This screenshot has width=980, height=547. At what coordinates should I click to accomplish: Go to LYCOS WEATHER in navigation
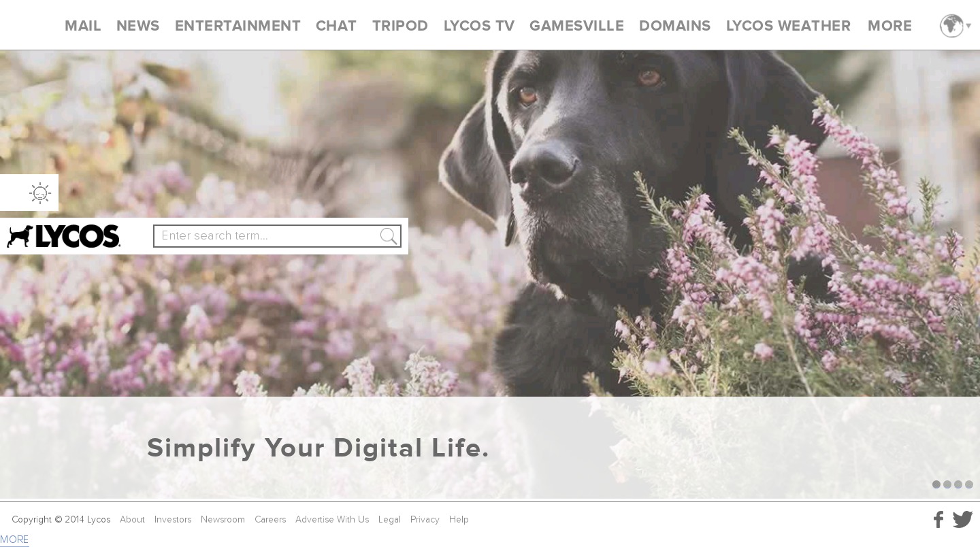788,26
